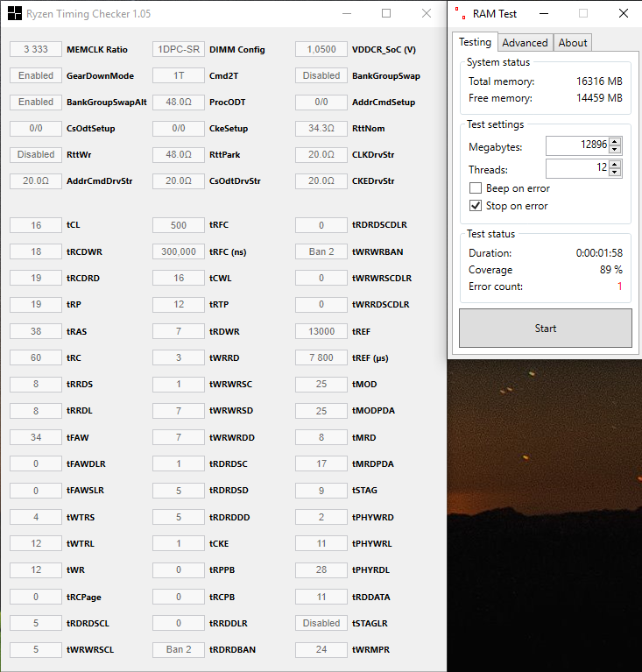Select the tMRDPDA value 17
642x672 pixels.
pyautogui.click(x=321, y=463)
